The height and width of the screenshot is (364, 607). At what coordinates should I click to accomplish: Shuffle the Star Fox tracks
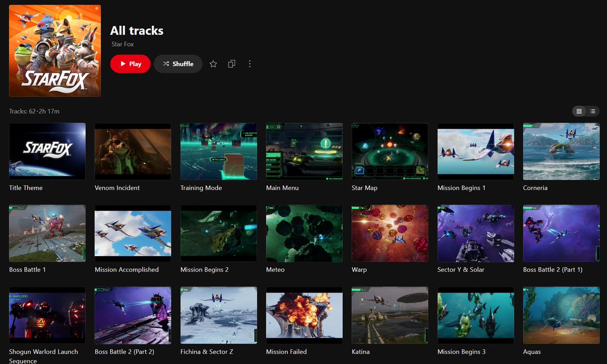tap(178, 64)
